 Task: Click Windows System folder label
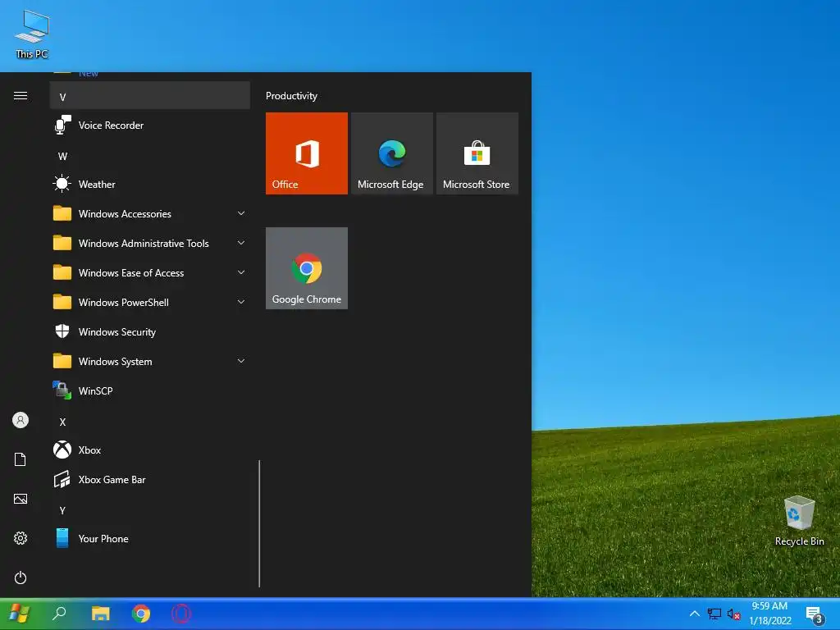[115, 362]
